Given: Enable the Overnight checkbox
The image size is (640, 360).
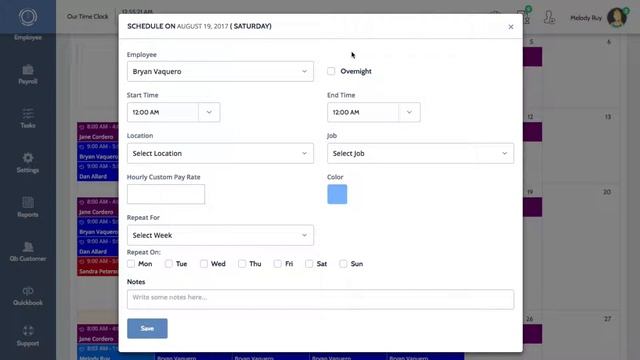Looking at the screenshot, I should 331,71.
